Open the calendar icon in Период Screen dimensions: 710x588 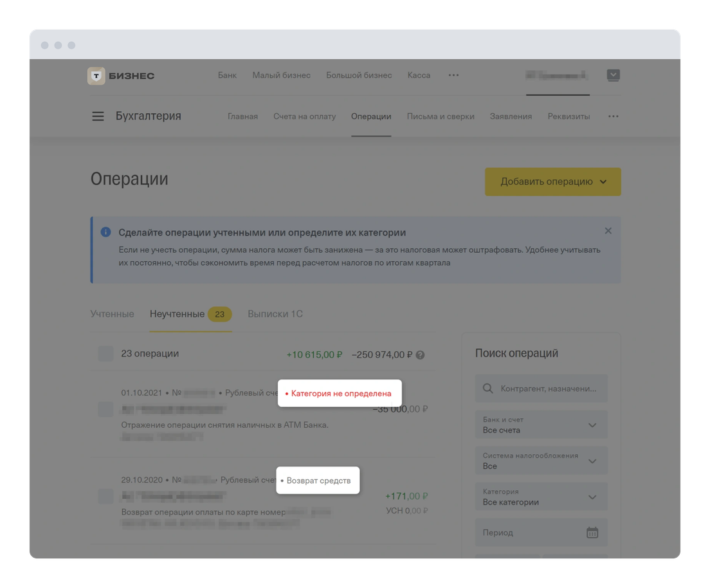click(592, 532)
